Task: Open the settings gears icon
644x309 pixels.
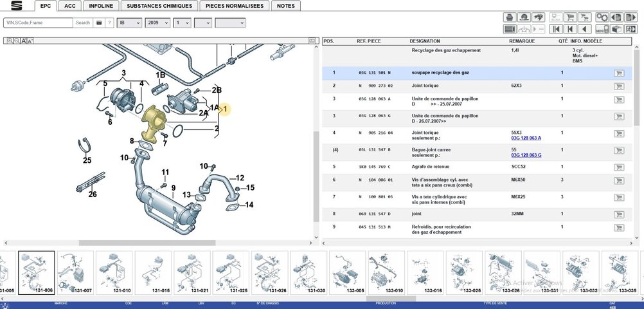Action: 602,17
